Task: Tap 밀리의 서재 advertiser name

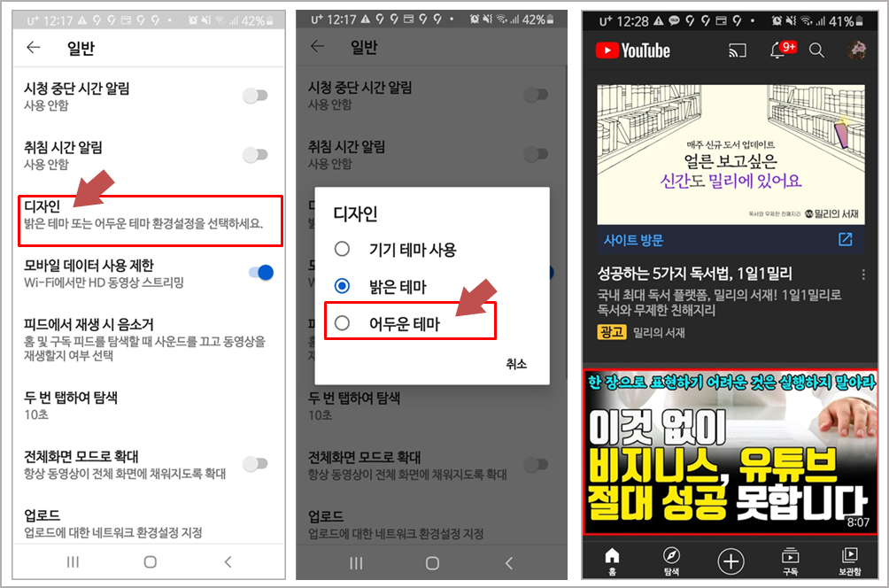Action: tap(659, 333)
